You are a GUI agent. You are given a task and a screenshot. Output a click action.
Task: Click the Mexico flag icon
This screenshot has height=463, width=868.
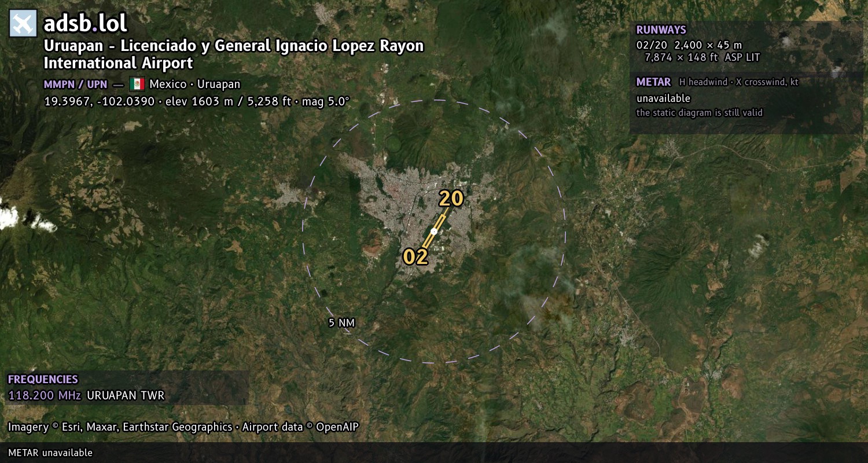tap(137, 84)
